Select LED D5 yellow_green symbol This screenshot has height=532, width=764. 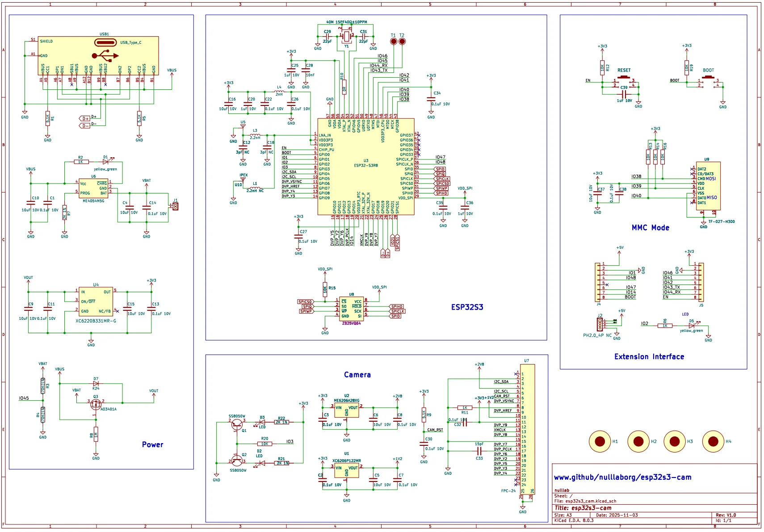click(692, 325)
